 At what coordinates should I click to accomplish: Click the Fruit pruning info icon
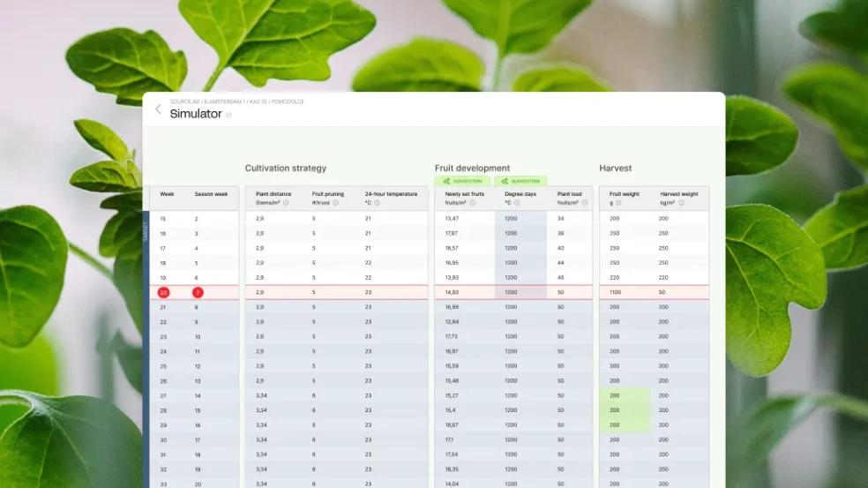pyautogui.click(x=335, y=203)
